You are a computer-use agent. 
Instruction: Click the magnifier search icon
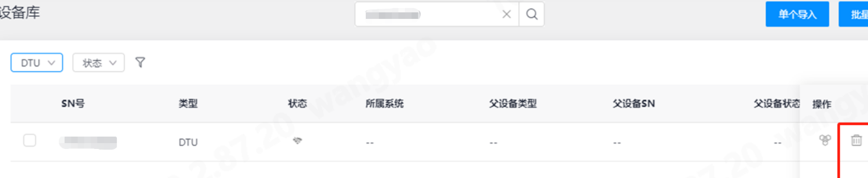coord(532,14)
